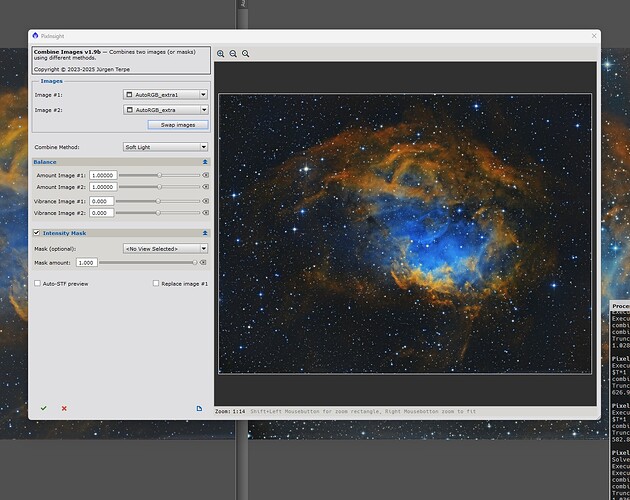Screen dimensions: 630x500
Task: Reset Mask amount with its eye icon
Action: tap(203, 262)
